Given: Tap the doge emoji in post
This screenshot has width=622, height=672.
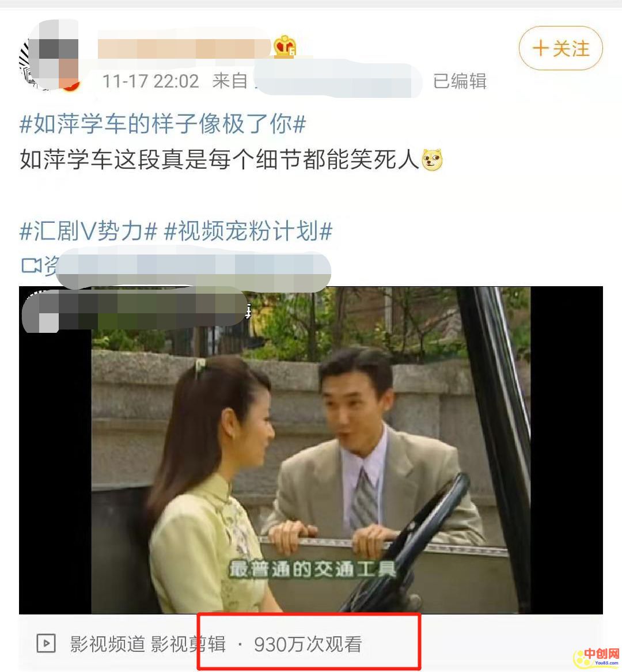Looking at the screenshot, I should coord(432,160).
